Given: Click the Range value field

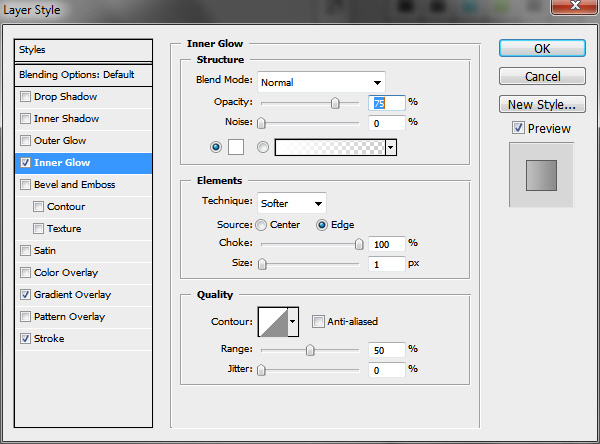Looking at the screenshot, I should coord(386,350).
